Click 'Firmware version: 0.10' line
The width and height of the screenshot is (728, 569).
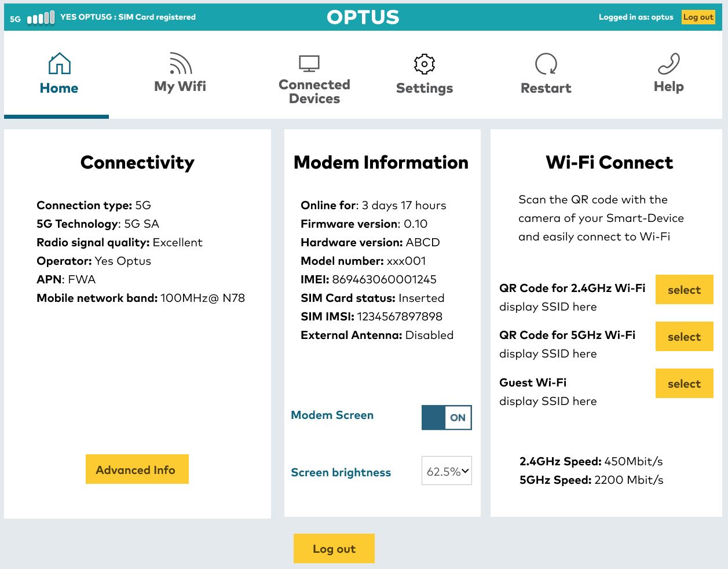click(x=364, y=224)
